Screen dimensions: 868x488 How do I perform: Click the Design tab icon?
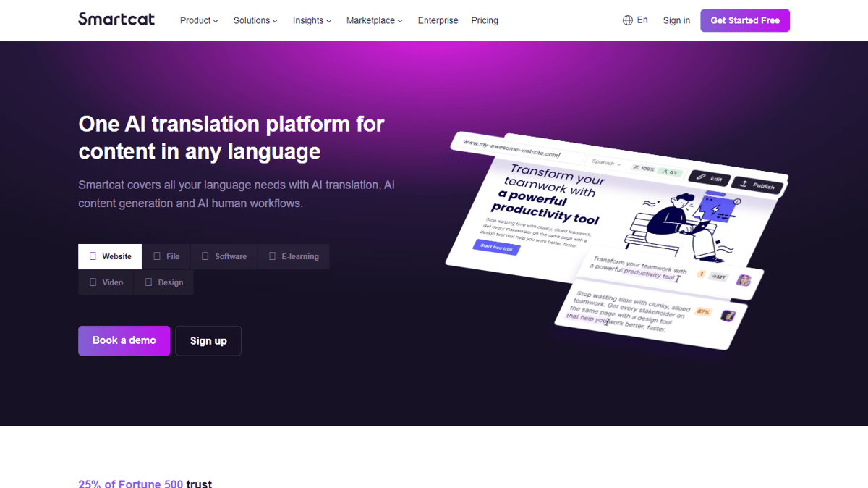[x=148, y=282]
